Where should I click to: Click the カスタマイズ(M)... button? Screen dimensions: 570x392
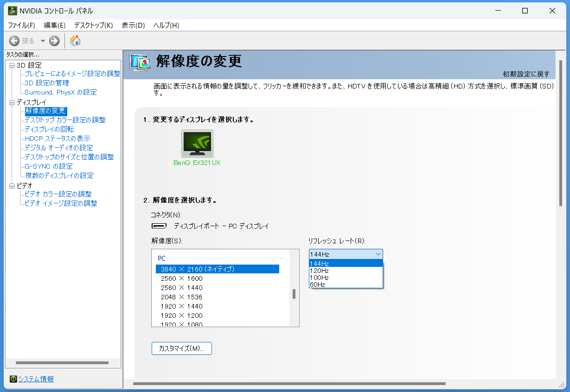click(x=181, y=348)
